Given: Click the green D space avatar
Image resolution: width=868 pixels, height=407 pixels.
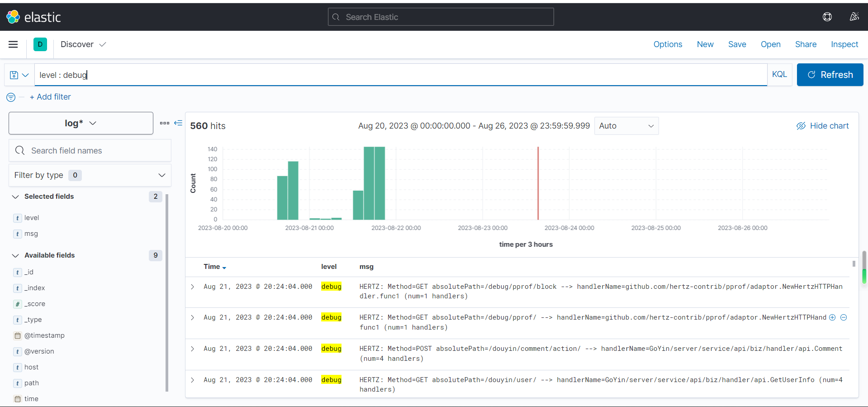Looking at the screenshot, I should tap(40, 44).
